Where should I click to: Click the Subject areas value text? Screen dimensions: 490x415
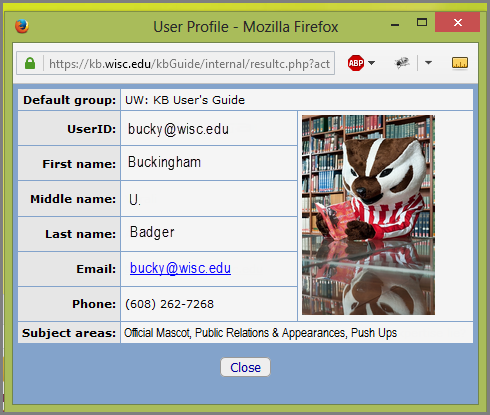click(x=260, y=333)
